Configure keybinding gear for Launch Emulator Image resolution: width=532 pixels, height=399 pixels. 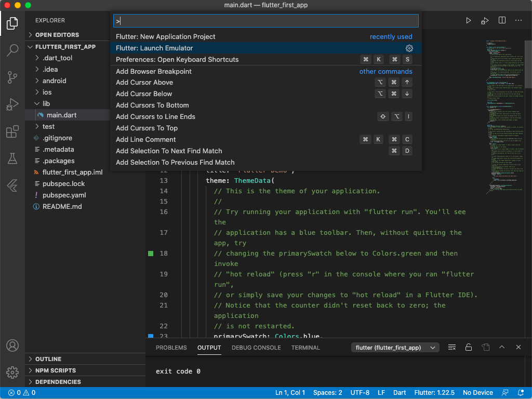[x=409, y=48]
